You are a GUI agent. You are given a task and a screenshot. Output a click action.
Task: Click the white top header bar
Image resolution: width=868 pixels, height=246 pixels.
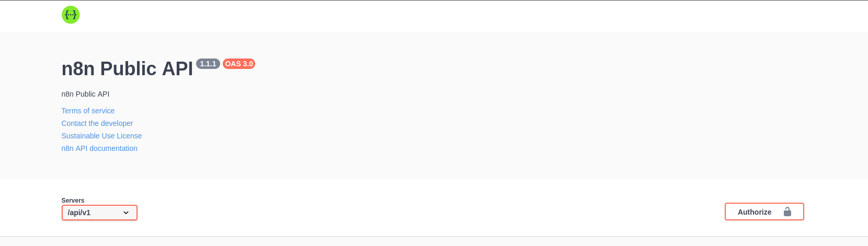click(434, 16)
